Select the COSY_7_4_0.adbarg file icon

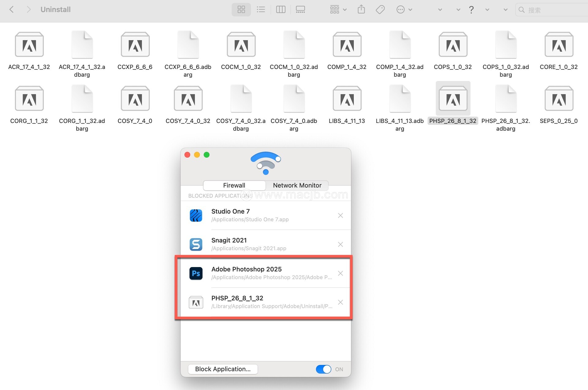point(294,99)
